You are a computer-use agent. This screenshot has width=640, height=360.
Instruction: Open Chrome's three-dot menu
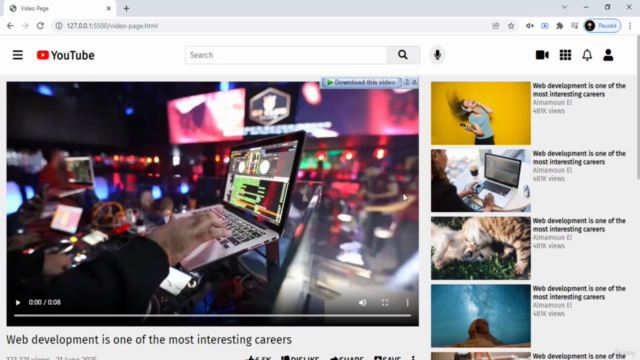[630, 26]
